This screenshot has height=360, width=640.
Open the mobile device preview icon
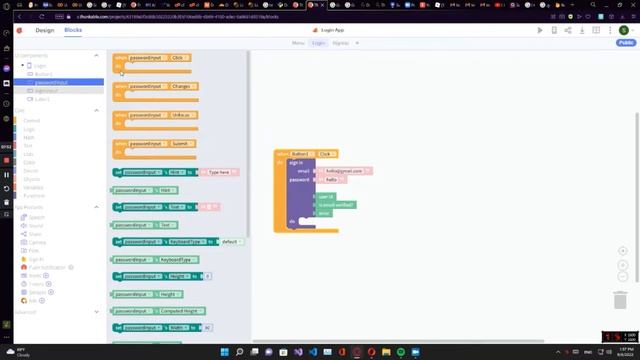pos(554,30)
